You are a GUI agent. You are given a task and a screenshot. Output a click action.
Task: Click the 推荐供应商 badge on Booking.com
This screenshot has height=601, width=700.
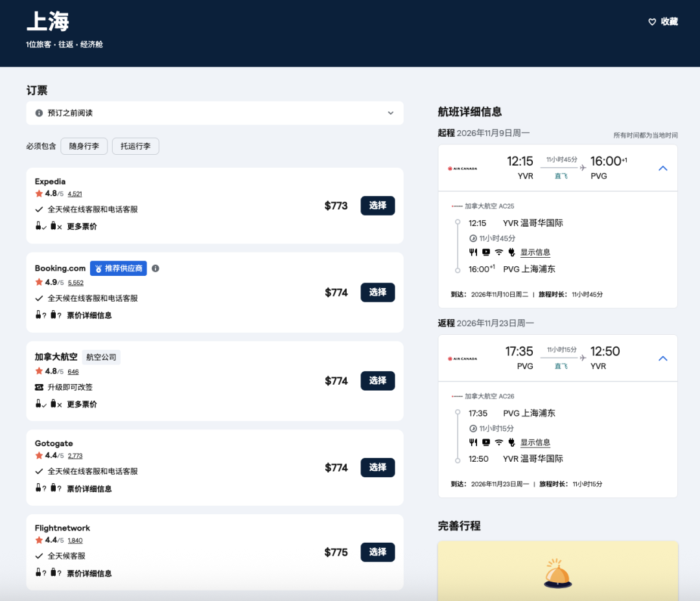[x=119, y=268]
